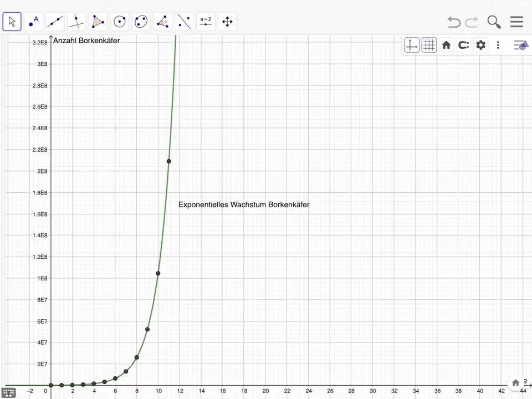Viewport: 532px width, 399px height.
Task: Choose the Line through two points tool
Action: 55,22
